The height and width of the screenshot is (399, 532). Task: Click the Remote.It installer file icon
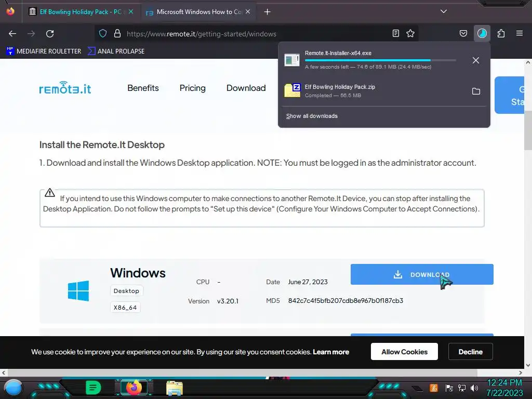(x=292, y=60)
